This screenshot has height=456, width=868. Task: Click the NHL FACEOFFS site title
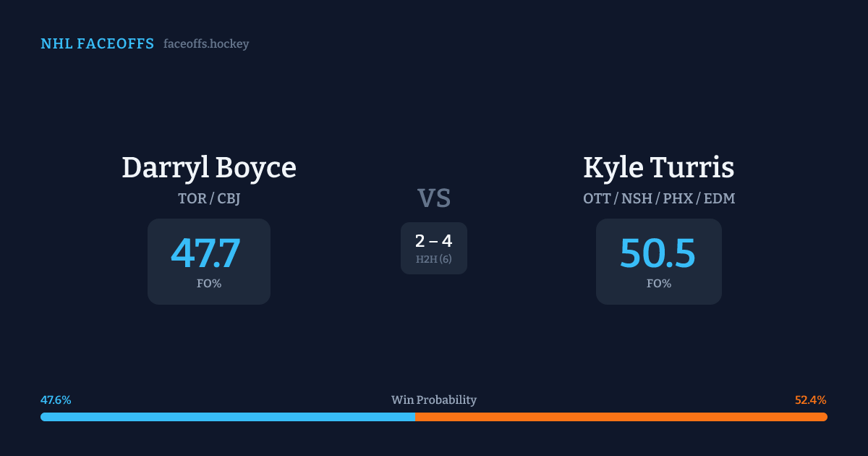(x=97, y=44)
